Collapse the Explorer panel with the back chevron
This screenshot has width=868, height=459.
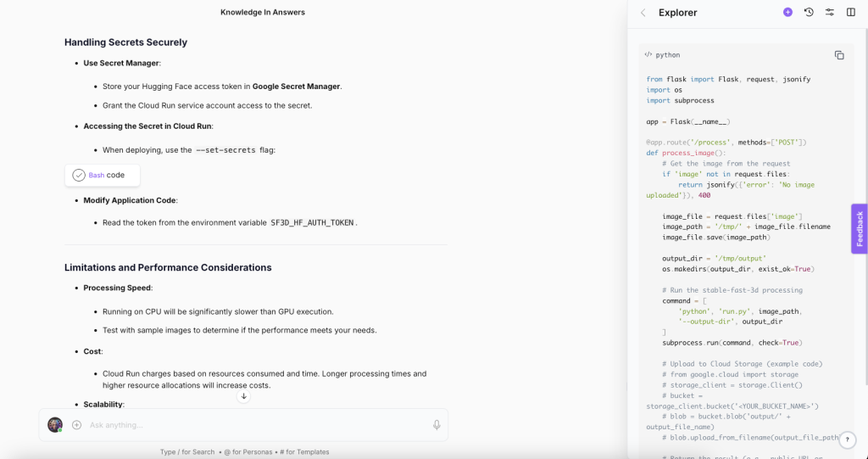643,13
